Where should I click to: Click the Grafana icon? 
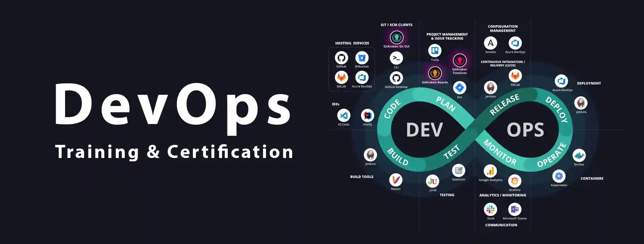[515, 181]
